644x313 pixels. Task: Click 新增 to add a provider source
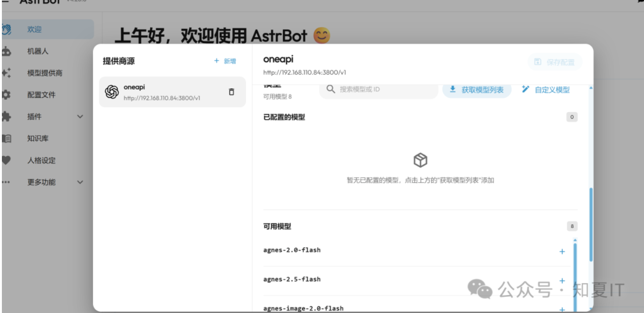pyautogui.click(x=225, y=61)
